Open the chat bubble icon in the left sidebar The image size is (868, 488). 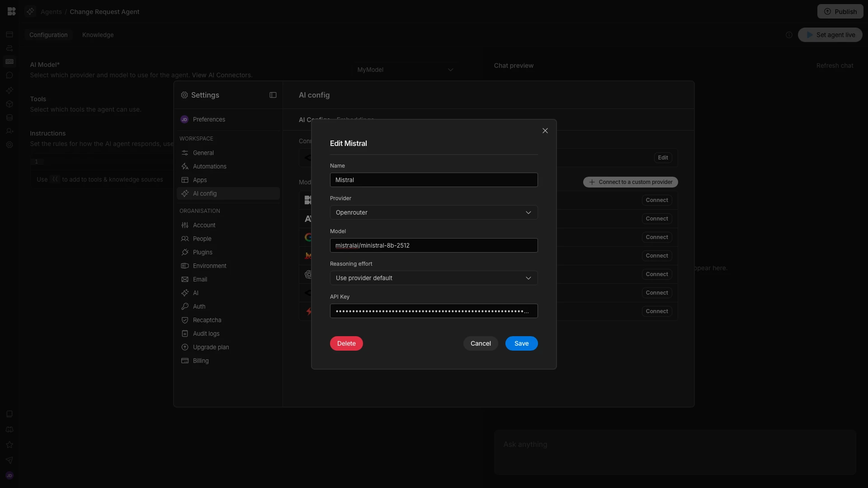click(x=9, y=75)
